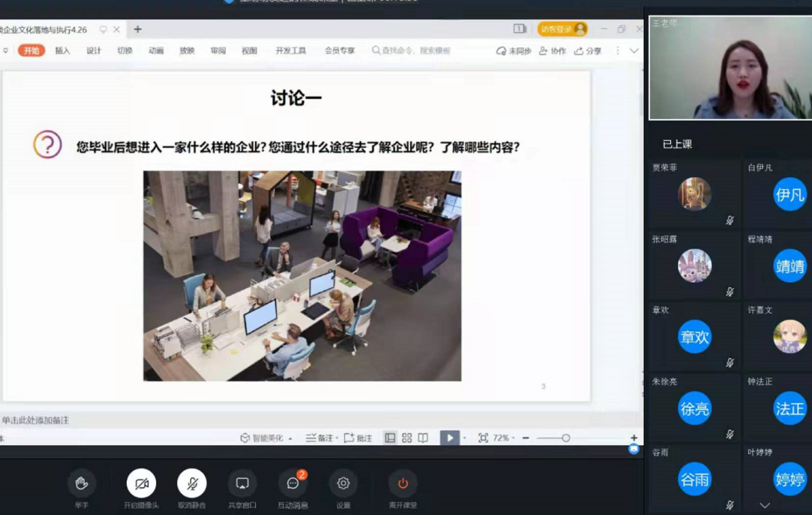The height and width of the screenshot is (515, 812).
Task: Open the window count icon near login
Action: [x=520, y=29]
